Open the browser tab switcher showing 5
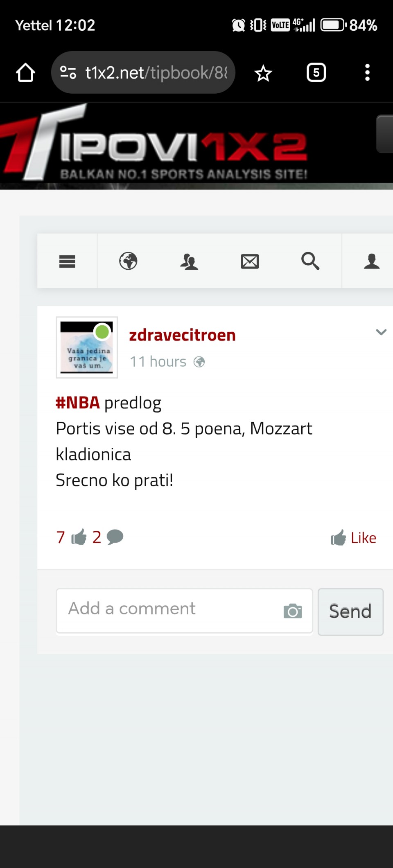The height and width of the screenshot is (868, 393). coord(316,73)
